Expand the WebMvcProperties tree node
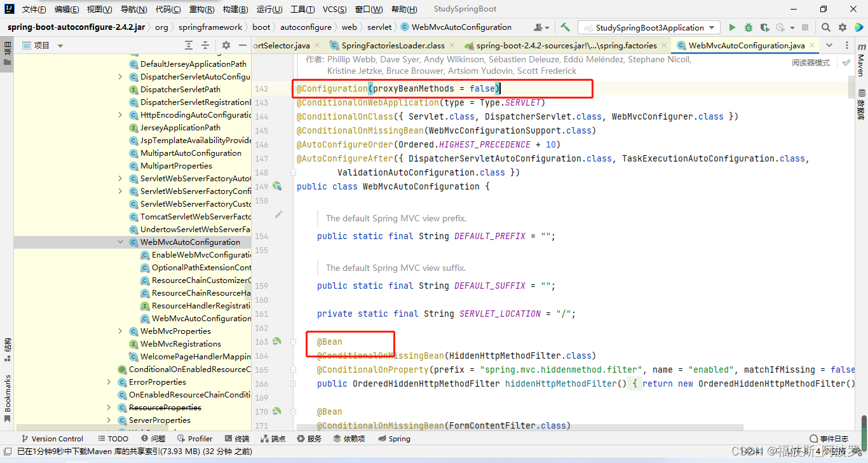The height and width of the screenshot is (463, 868). click(x=121, y=331)
